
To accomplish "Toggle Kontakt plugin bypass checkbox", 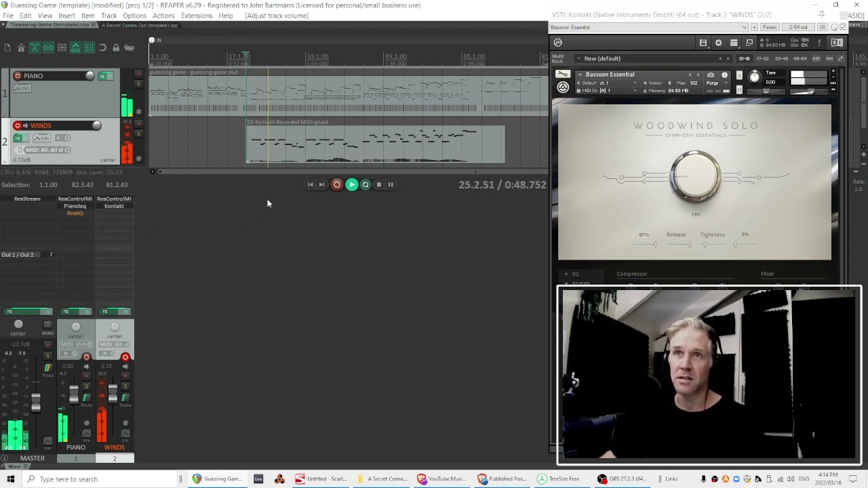I will click(x=842, y=27).
